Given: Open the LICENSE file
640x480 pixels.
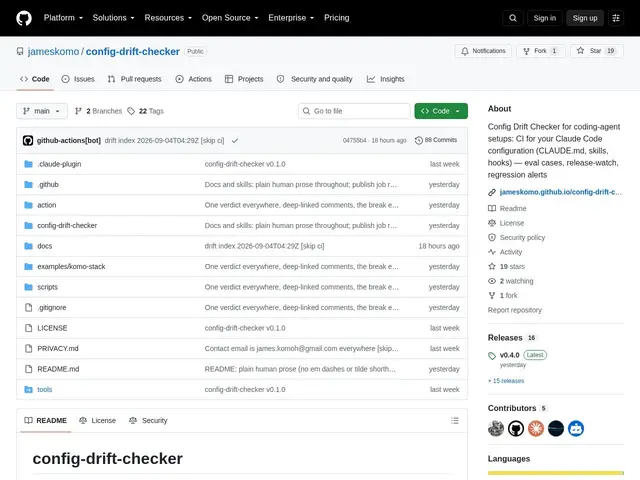Looking at the screenshot, I should (52, 328).
